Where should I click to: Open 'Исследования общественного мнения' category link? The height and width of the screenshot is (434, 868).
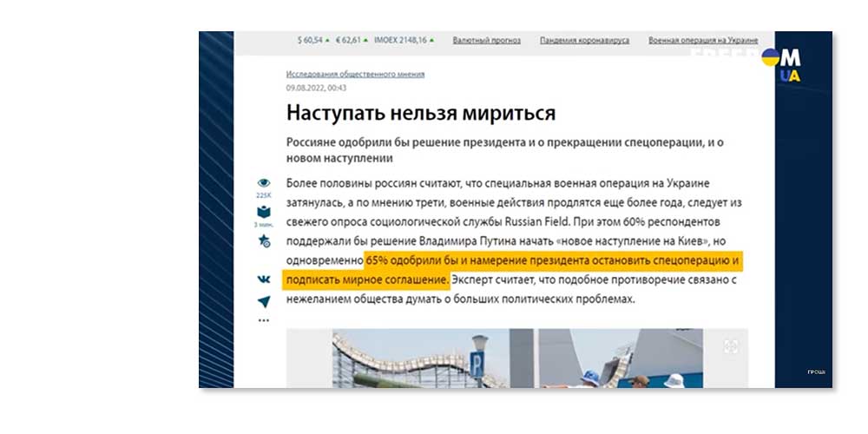click(x=355, y=75)
